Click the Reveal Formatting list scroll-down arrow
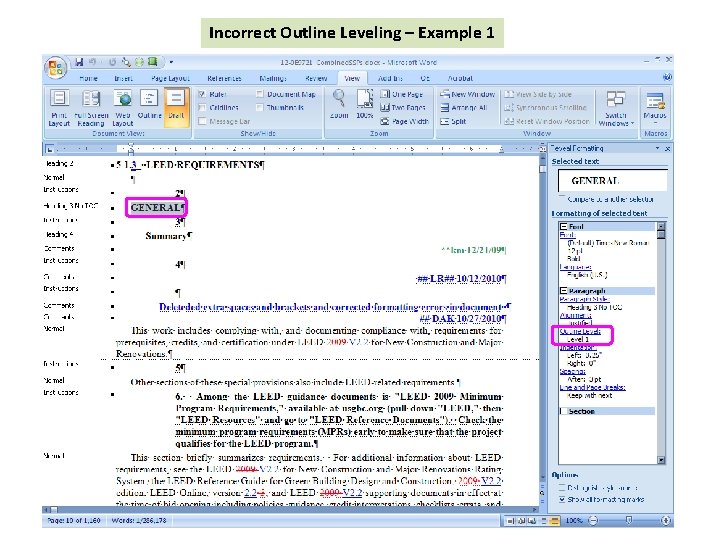 pyautogui.click(x=661, y=460)
